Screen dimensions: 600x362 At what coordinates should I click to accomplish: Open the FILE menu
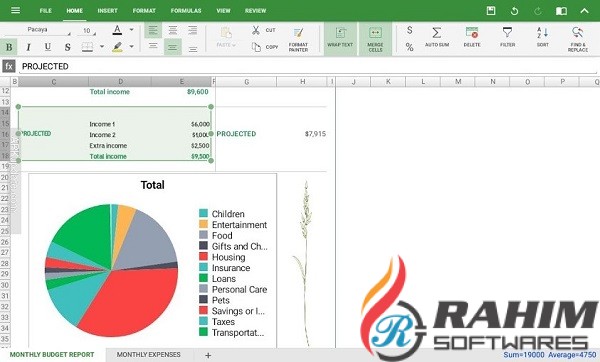pos(46,11)
